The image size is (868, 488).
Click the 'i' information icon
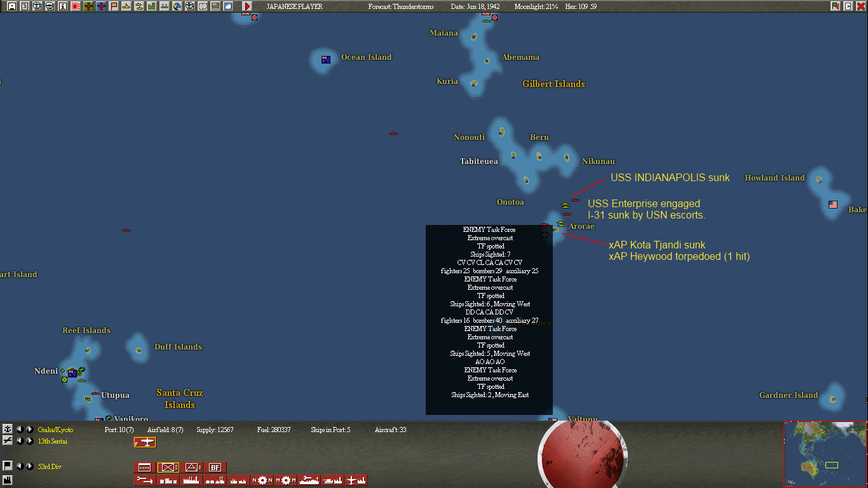click(x=62, y=6)
